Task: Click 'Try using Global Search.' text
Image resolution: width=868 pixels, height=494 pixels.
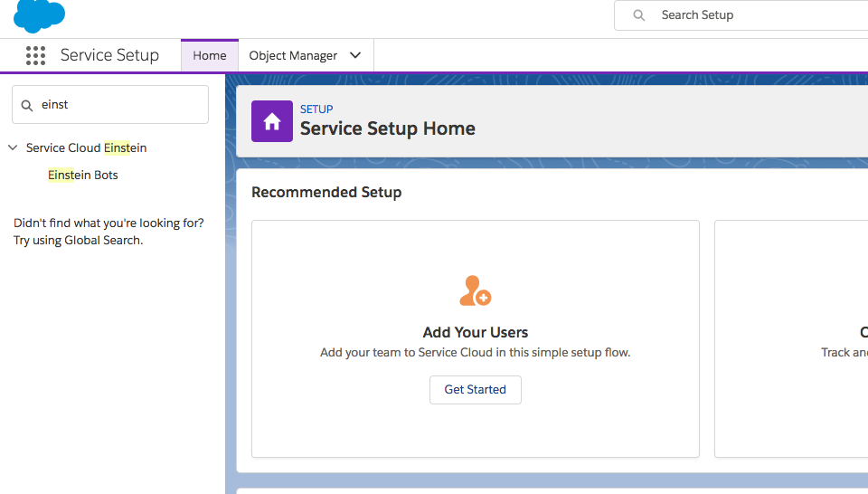Action: click(78, 241)
